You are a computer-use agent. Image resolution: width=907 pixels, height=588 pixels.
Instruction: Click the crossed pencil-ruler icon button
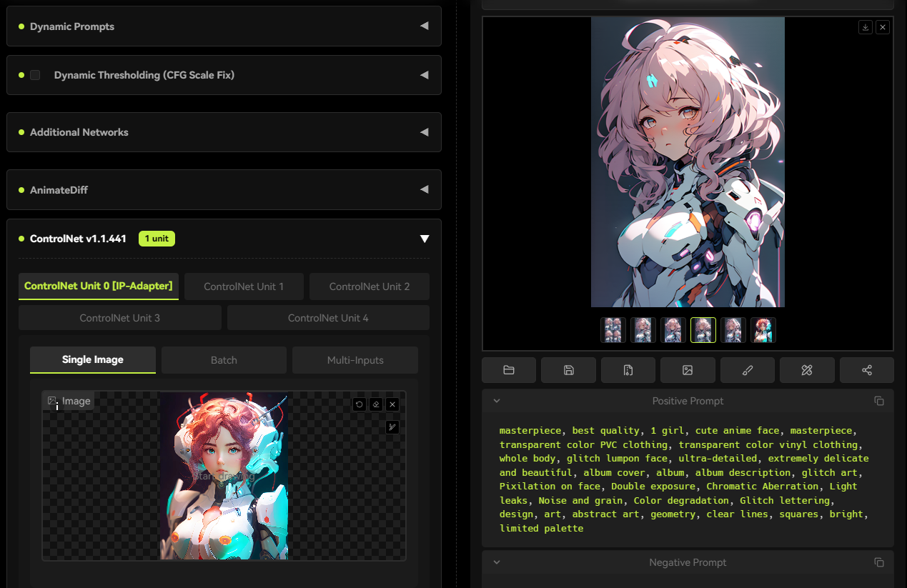click(807, 370)
